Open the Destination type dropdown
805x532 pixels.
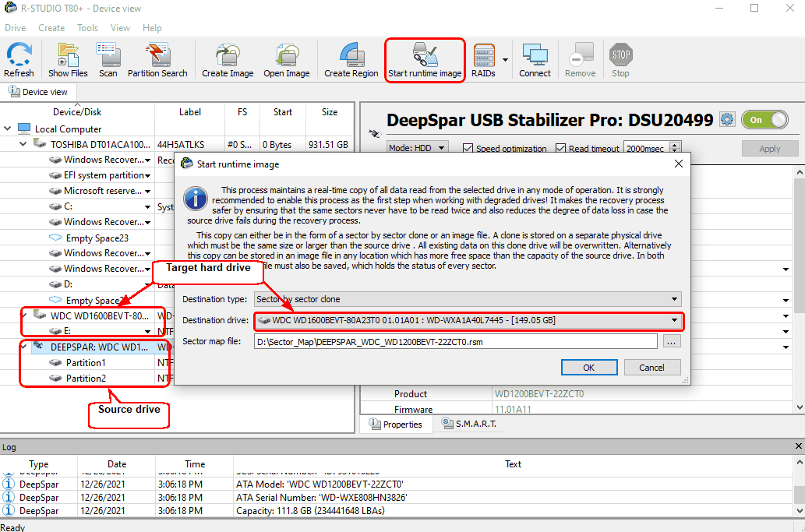468,299
